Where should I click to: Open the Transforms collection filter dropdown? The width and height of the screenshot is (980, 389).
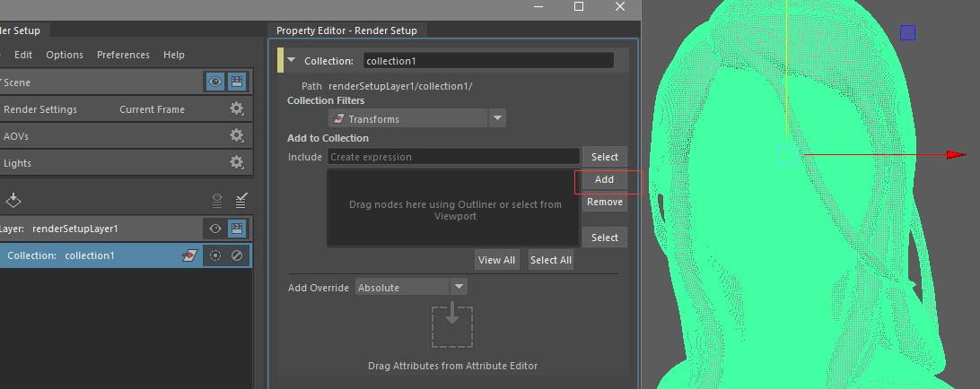497,118
